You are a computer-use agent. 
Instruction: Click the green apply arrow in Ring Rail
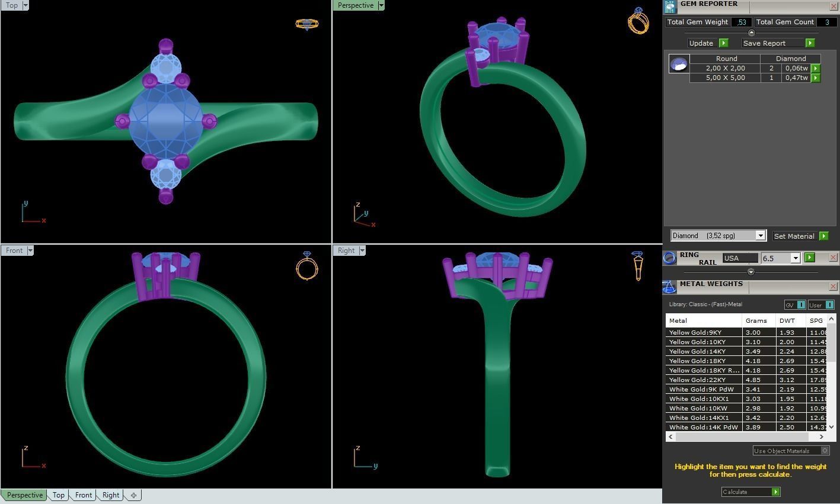click(x=810, y=258)
